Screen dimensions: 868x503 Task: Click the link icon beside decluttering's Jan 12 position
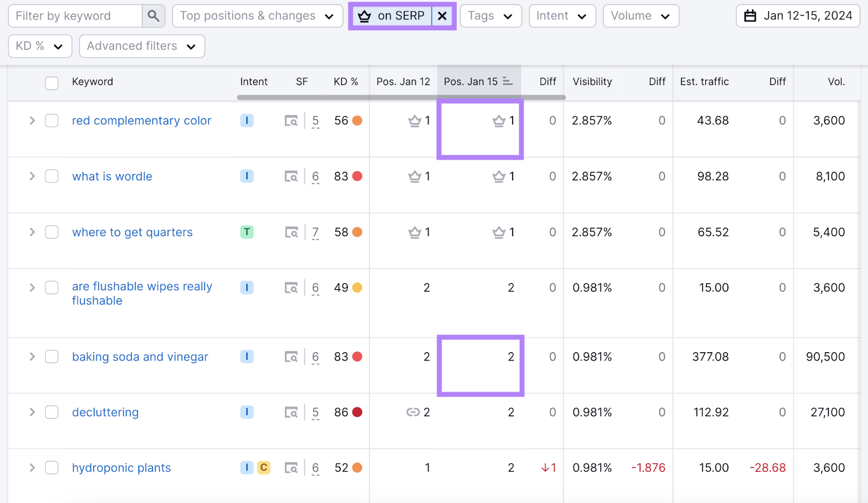[x=414, y=412]
